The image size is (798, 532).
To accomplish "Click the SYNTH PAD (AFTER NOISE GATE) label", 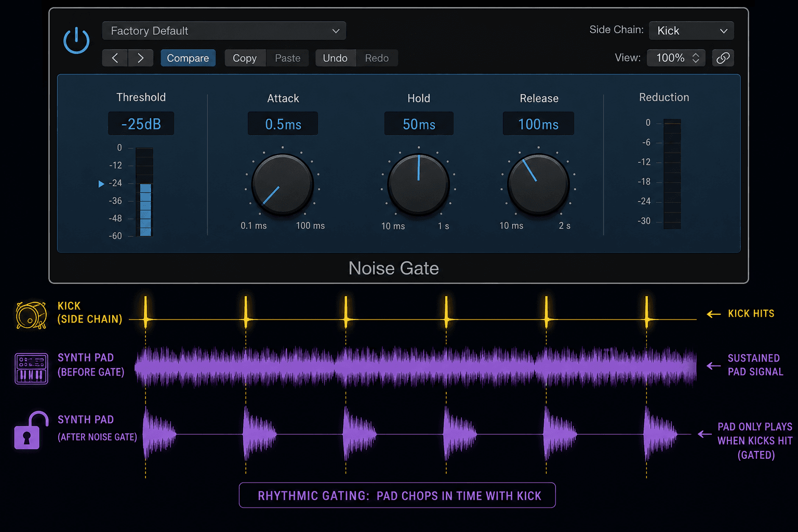I will tap(97, 428).
